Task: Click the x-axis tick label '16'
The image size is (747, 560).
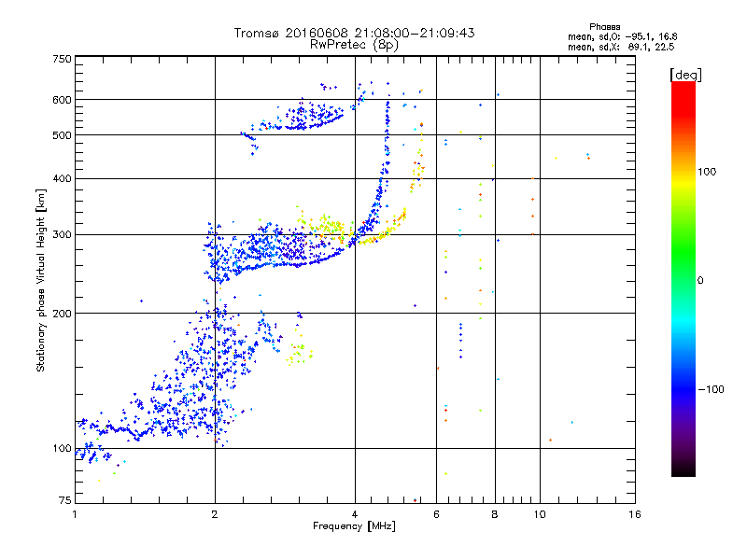Action: tap(635, 514)
